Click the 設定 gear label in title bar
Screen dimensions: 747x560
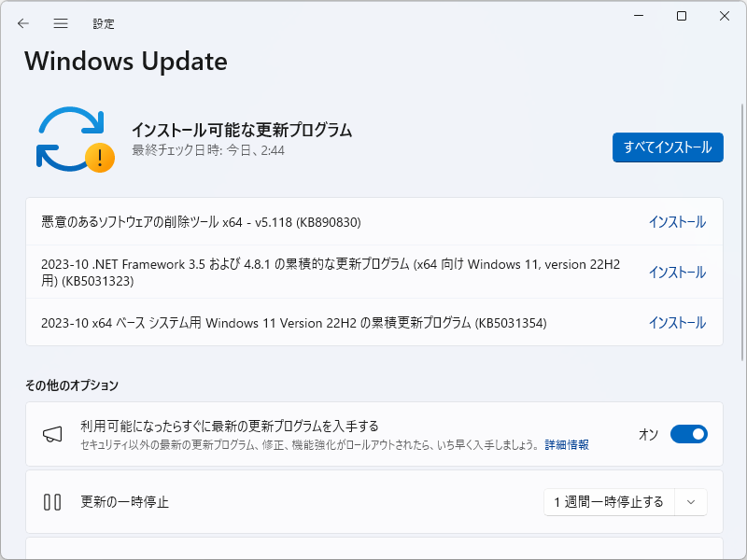103,23
